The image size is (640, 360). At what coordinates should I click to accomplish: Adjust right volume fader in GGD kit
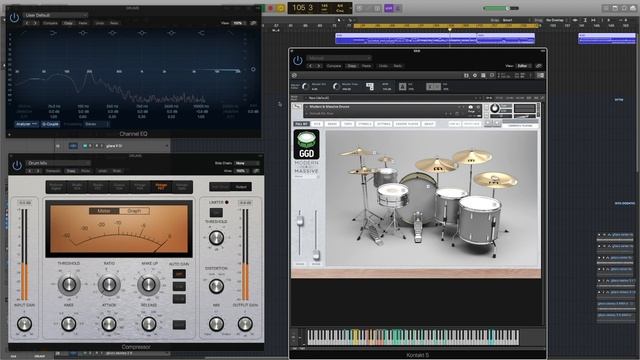316,255
